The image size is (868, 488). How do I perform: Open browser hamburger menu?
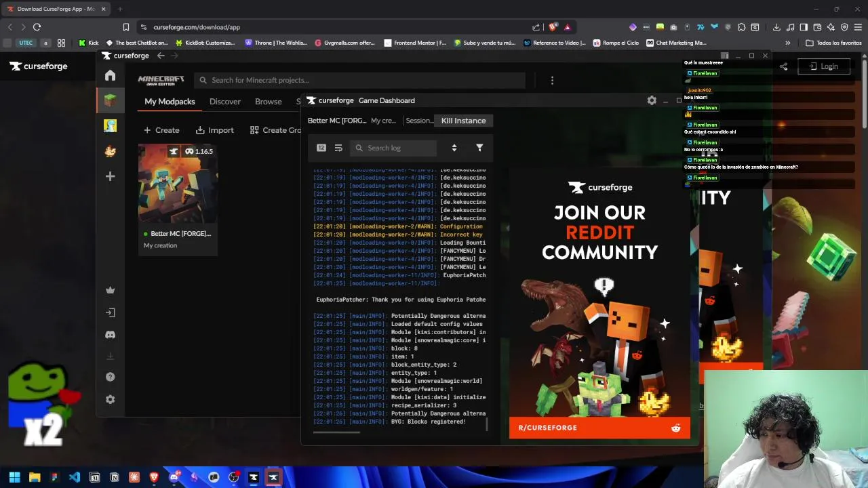click(858, 27)
